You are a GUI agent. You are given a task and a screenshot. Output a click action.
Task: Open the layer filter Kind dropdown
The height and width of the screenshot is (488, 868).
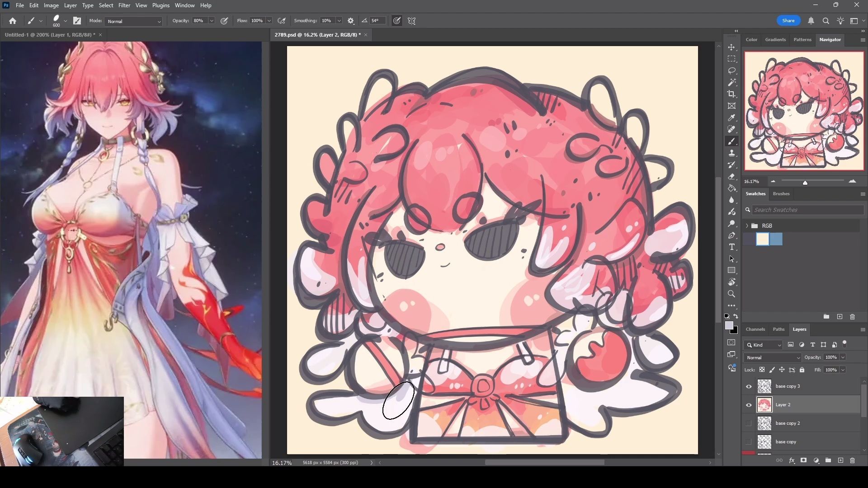point(763,345)
